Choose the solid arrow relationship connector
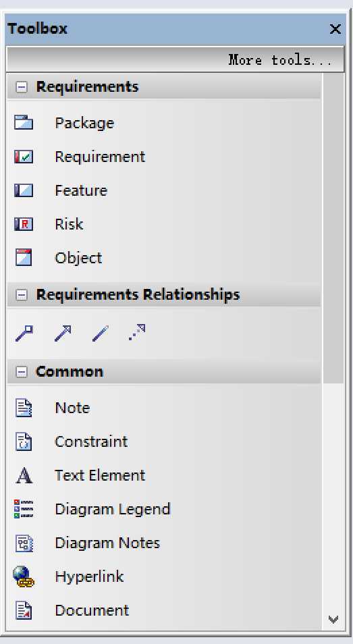Screen dimensions: 353x644 point(63,333)
